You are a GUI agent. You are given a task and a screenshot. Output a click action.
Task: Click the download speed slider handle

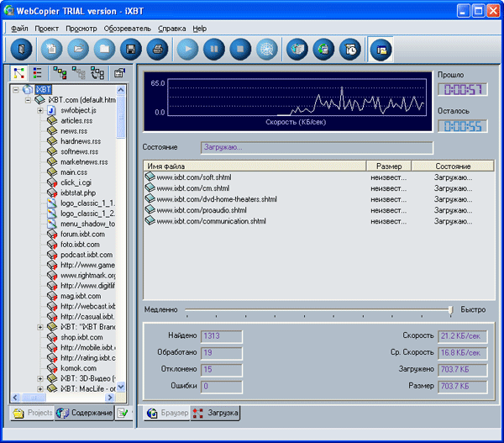[450, 310]
